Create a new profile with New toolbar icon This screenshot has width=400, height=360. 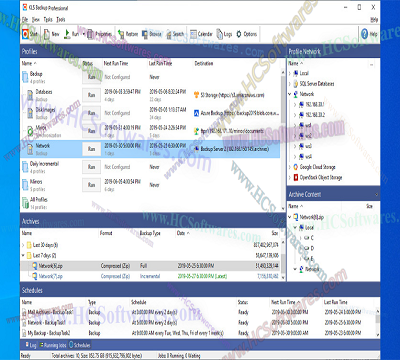(x=47, y=34)
